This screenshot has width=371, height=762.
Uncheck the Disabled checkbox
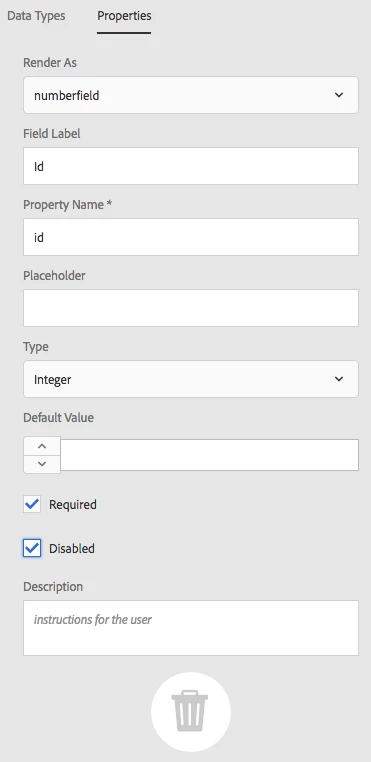32,549
